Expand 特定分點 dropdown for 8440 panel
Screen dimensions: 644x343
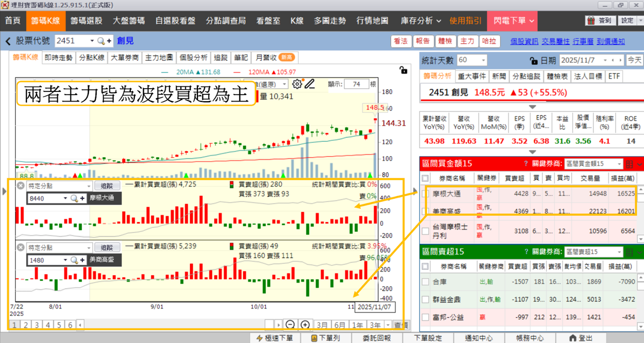(x=59, y=186)
